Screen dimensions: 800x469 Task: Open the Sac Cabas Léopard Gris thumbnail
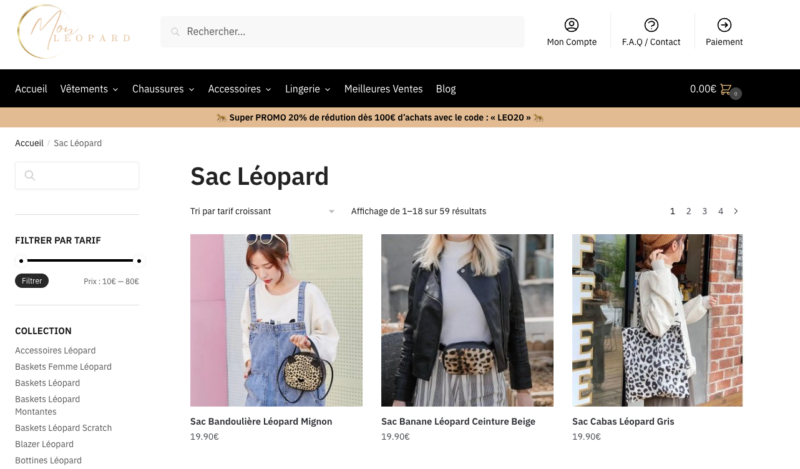(657, 320)
